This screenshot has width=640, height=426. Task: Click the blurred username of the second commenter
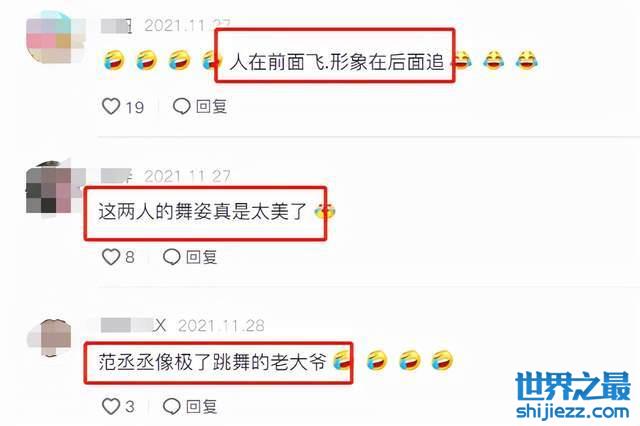pyautogui.click(x=116, y=176)
